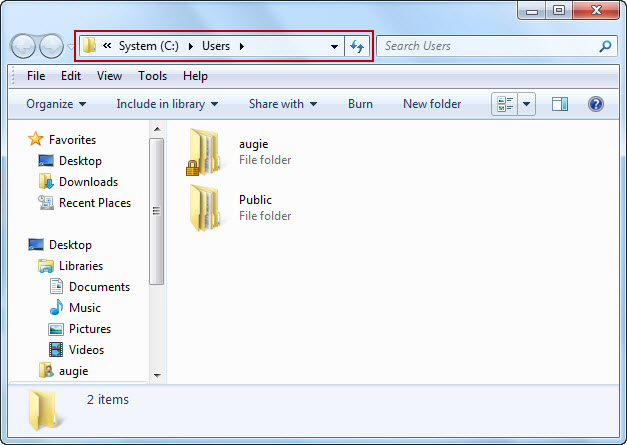
Task: Select the Public folder icon
Action: (206, 208)
